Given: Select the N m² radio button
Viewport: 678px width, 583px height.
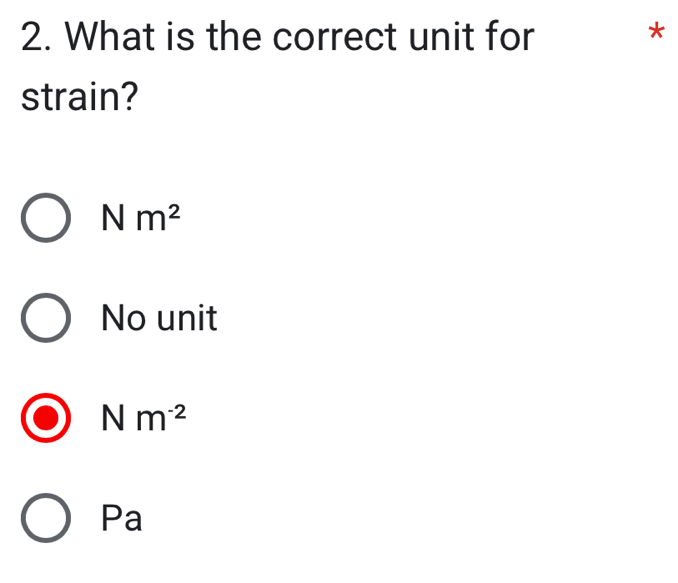Looking at the screenshot, I should point(46,219).
